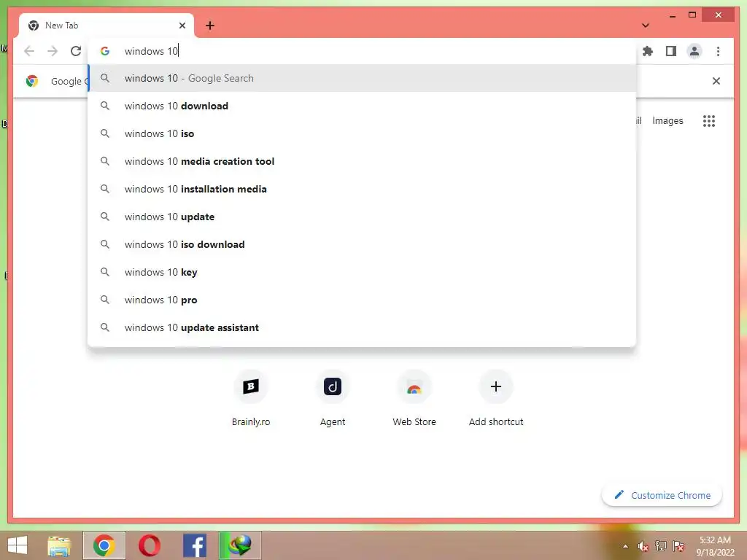Open the Chrome three-dot menu
Image resolution: width=747 pixels, height=560 pixels.
coord(718,51)
